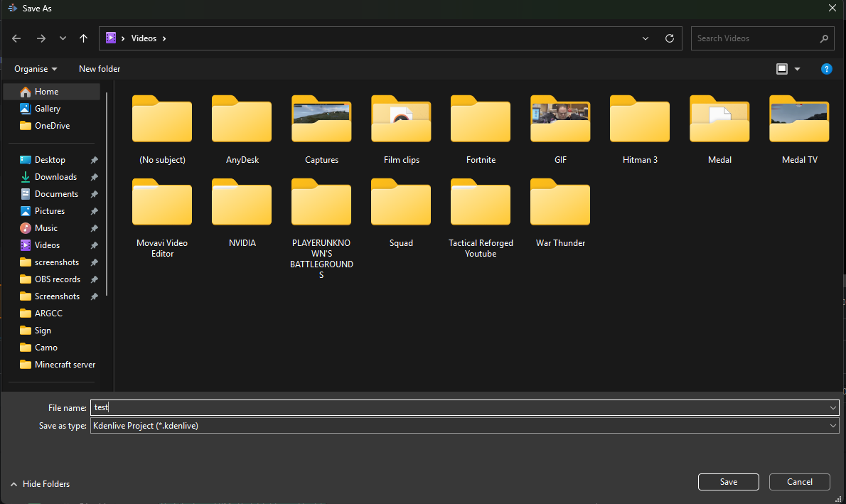
Task: Click the Back navigation arrow
Action: (x=16, y=38)
